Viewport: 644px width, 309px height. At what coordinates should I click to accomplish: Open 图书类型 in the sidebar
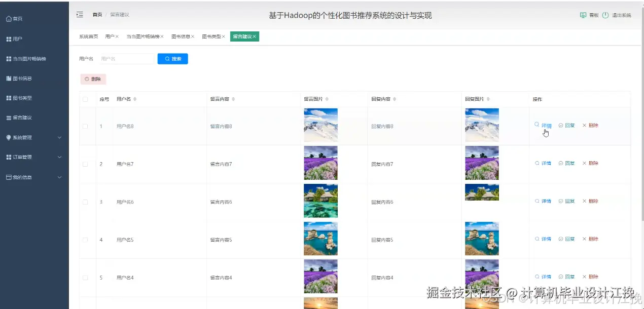pos(19,98)
